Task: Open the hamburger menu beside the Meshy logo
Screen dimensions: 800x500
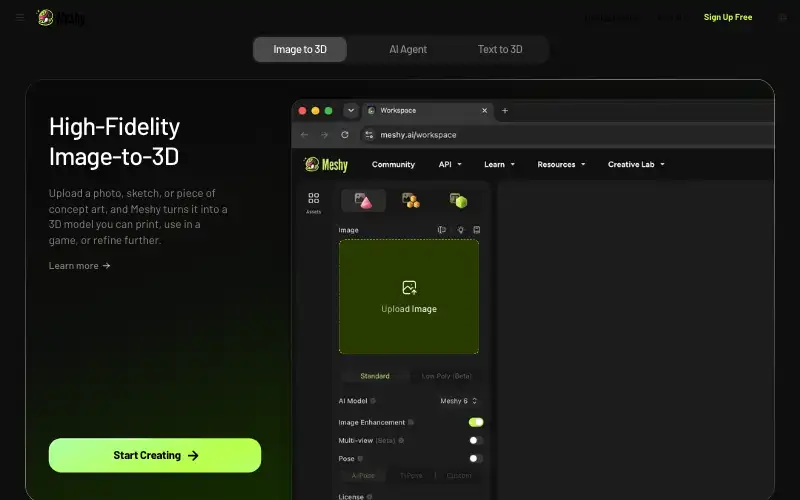Action: tap(20, 17)
